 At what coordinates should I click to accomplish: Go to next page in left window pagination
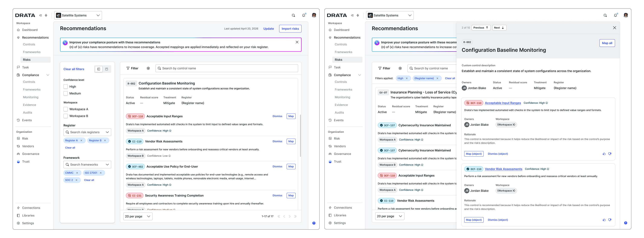289,216
